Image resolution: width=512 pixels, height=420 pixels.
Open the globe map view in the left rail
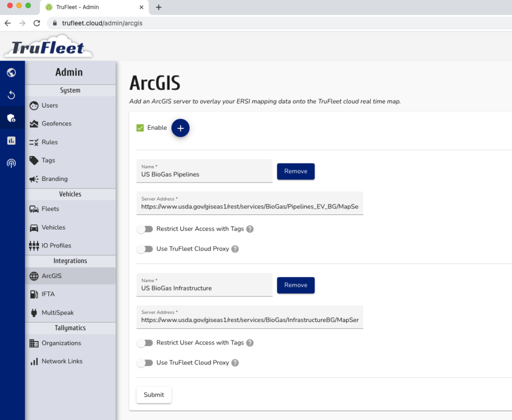[11, 72]
